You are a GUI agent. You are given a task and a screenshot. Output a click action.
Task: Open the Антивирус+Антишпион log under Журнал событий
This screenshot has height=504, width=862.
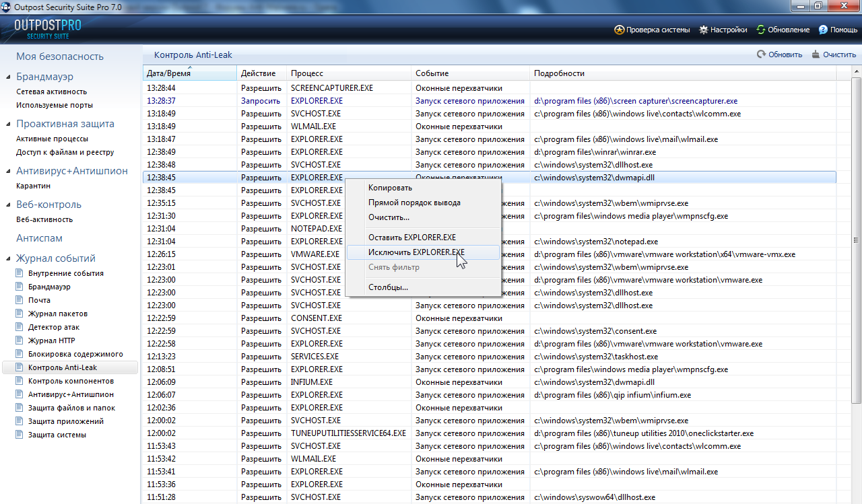71,394
